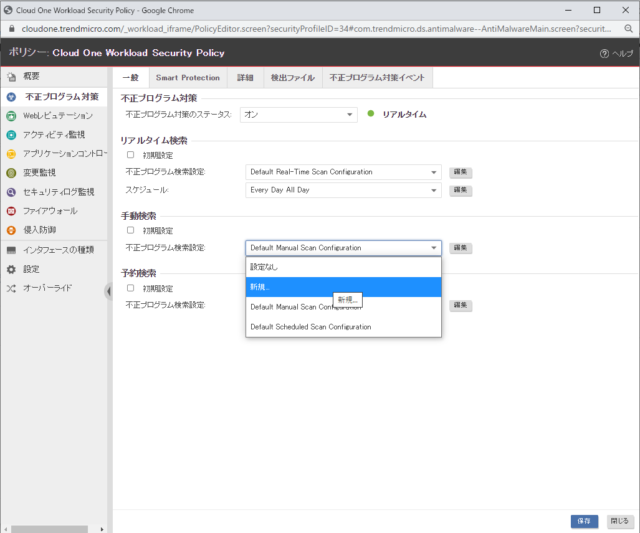Click 編集 button for manual scan configuration
640x533 pixels.
pos(460,248)
